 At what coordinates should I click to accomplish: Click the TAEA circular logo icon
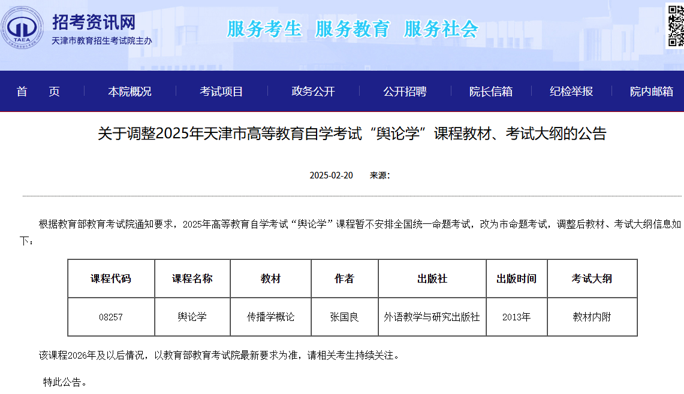[x=22, y=27]
